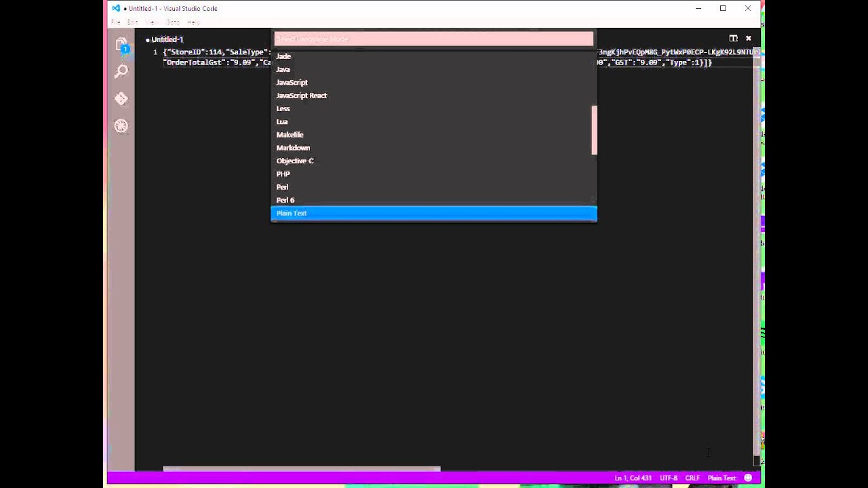Close the Untitled-1 editor with the X icon
868x488 pixels.
tap(749, 39)
